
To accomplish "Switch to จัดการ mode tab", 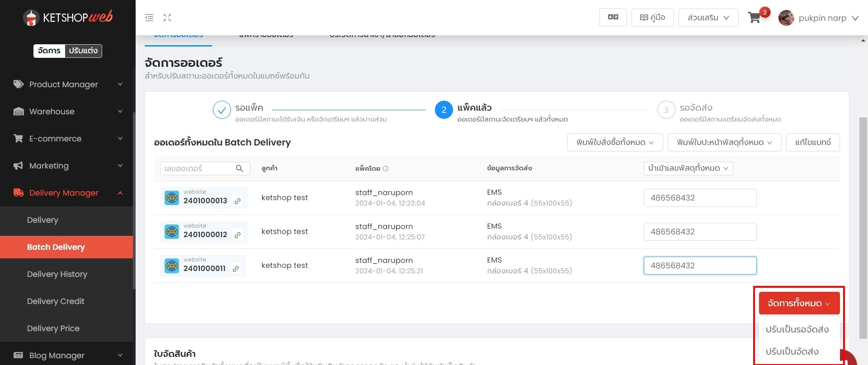I will click(49, 51).
